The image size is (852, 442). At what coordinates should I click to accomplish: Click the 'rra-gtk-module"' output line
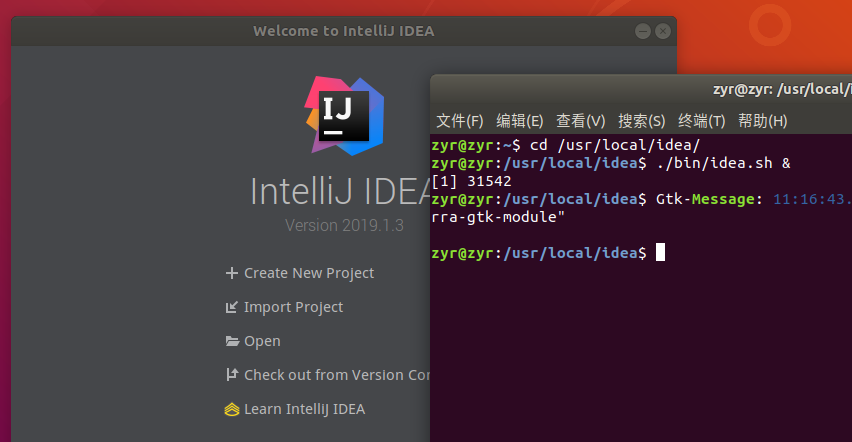tap(498, 217)
